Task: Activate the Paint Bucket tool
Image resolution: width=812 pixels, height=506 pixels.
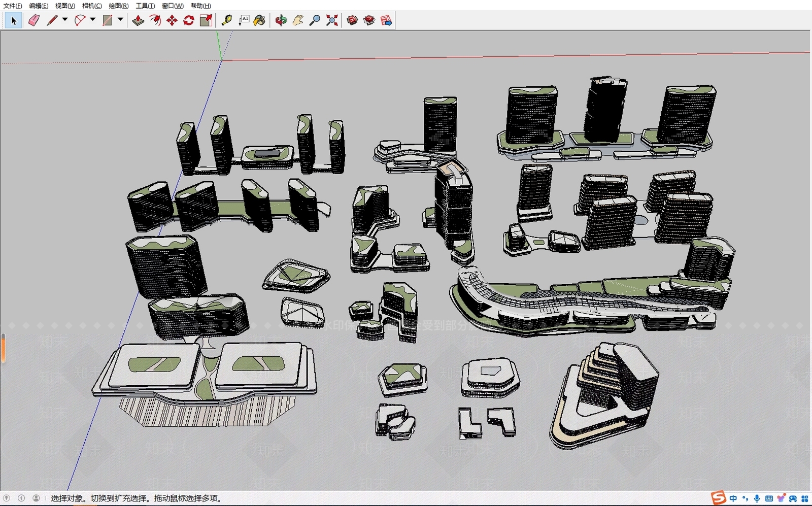Action: (x=259, y=21)
